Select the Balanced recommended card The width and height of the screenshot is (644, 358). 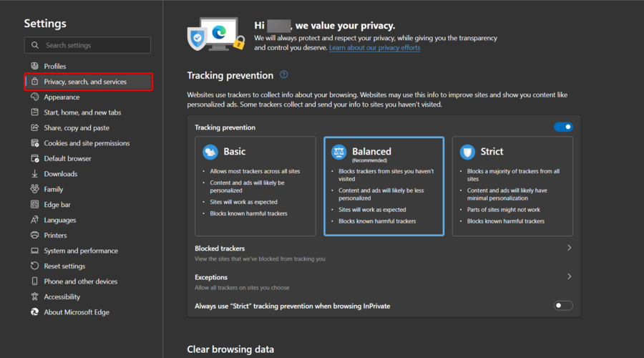pyautogui.click(x=384, y=186)
